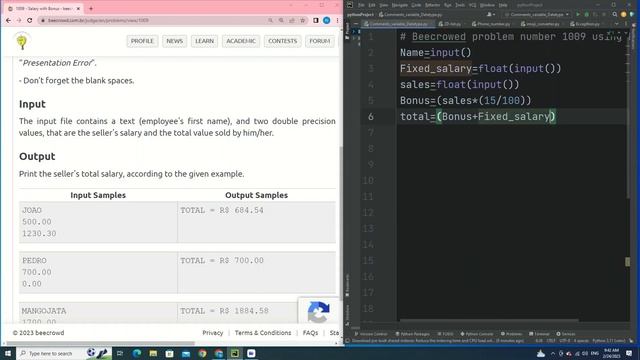Open CONTESTS on beecrowd
Viewport: 640px width, 360px height.
(x=282, y=41)
